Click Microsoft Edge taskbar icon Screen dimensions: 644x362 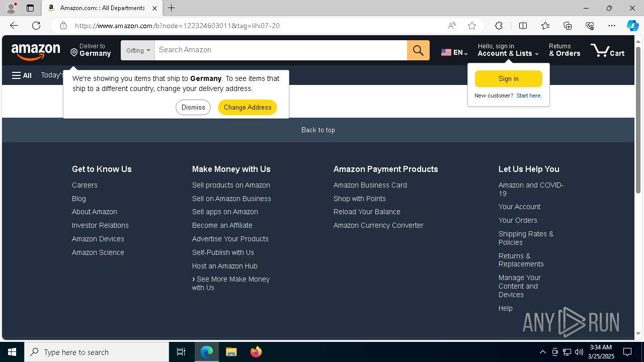[207, 352]
